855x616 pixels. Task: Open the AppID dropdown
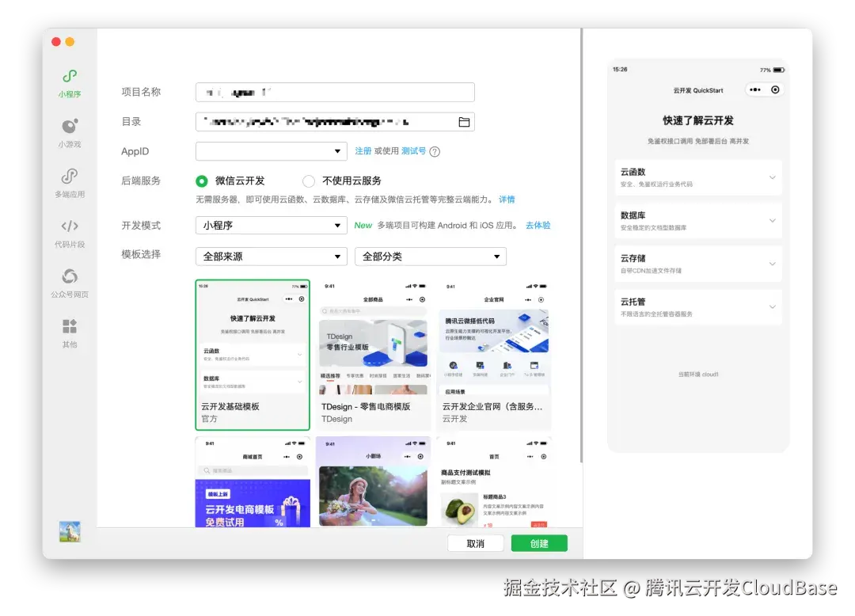[x=271, y=150]
